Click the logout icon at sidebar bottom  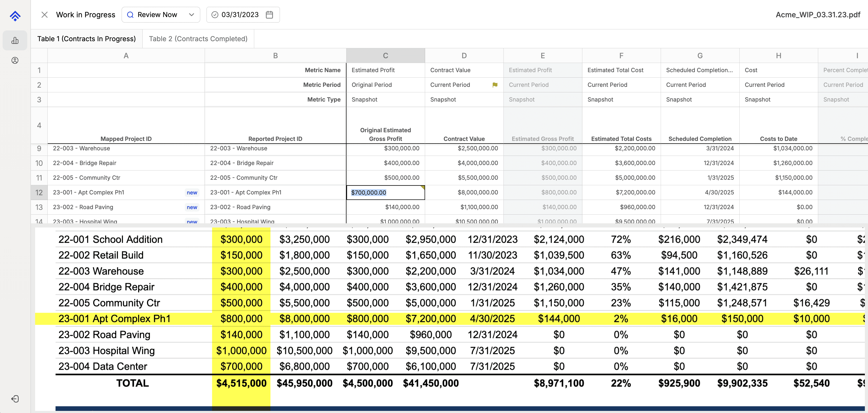15,399
